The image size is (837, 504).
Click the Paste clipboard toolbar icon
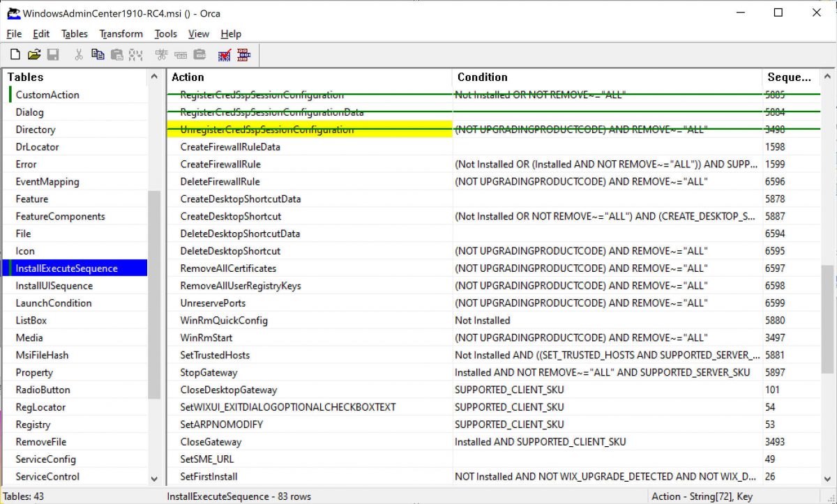point(117,54)
